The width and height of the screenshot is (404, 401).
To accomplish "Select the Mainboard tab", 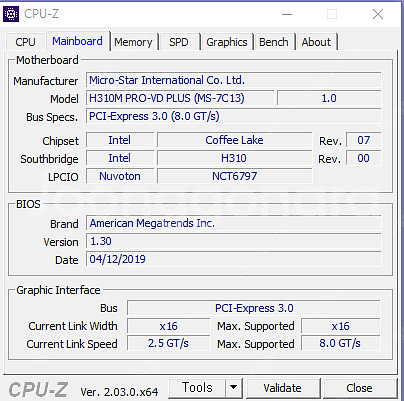I will tap(77, 41).
